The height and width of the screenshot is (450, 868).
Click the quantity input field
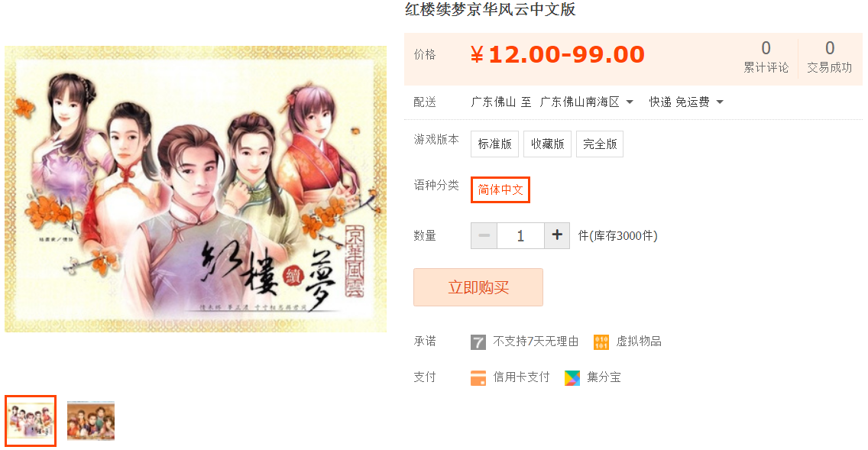(520, 236)
